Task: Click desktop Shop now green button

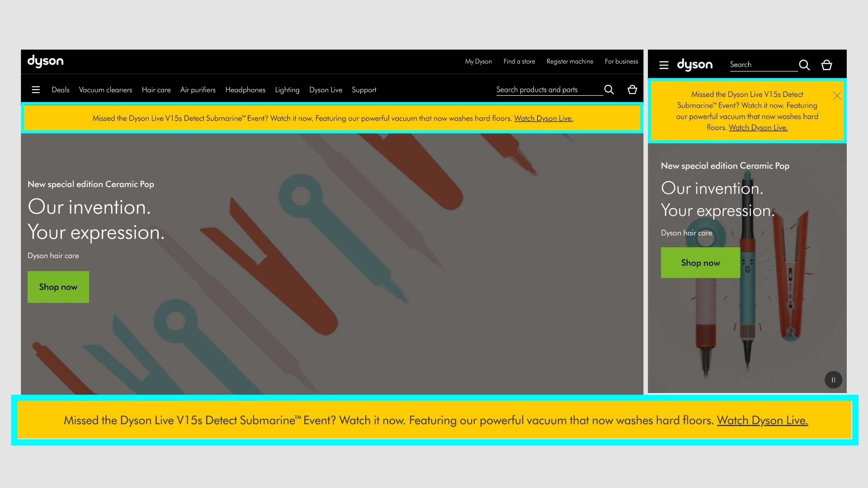Action: [x=58, y=287]
